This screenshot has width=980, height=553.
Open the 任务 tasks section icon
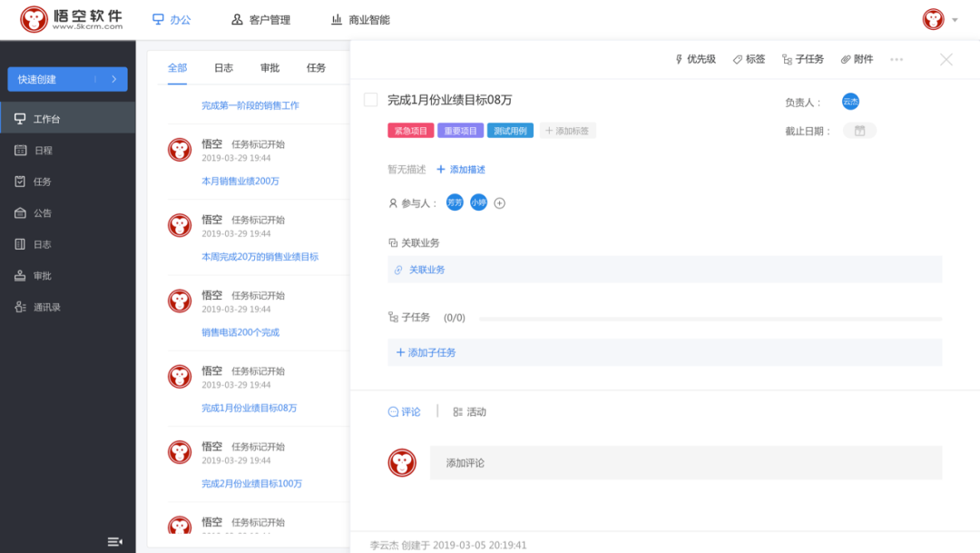(18, 182)
